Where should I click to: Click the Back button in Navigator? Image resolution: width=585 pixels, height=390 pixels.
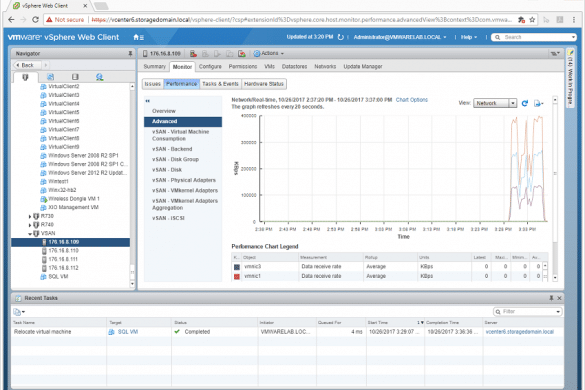pyautogui.click(x=25, y=65)
